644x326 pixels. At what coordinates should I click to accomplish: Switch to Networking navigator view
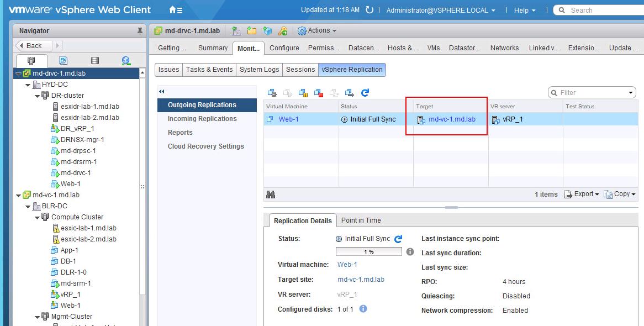(x=126, y=61)
